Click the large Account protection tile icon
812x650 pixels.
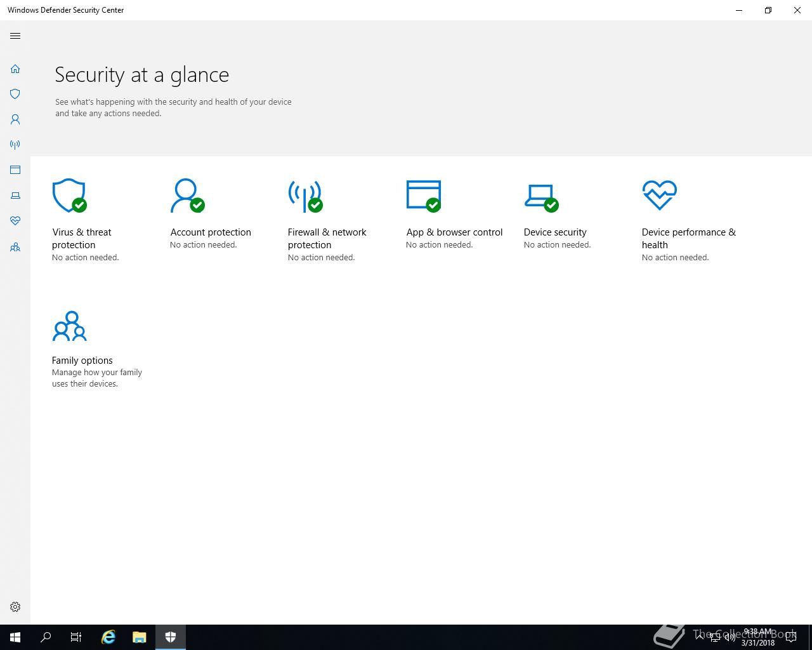[x=187, y=196]
